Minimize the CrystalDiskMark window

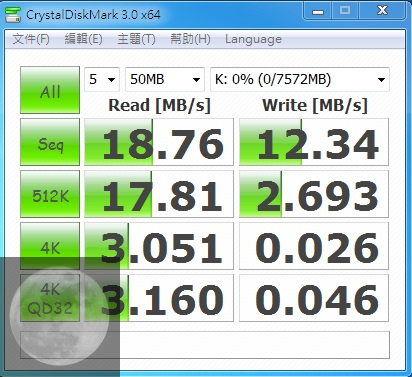318,12
